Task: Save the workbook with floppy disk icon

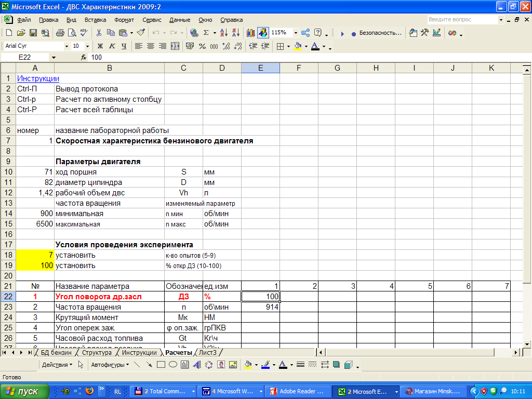Action: pyautogui.click(x=33, y=33)
